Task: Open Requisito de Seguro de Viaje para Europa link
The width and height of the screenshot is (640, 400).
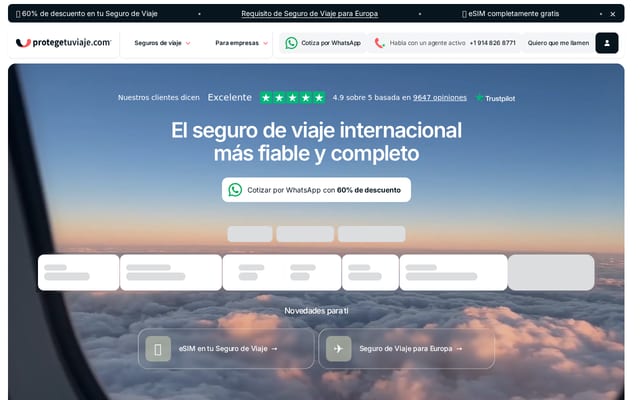Action: 309,13
